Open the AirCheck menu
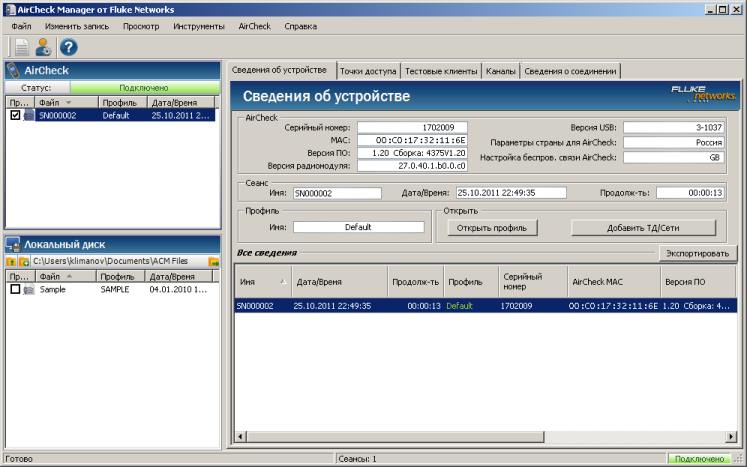 (x=254, y=26)
